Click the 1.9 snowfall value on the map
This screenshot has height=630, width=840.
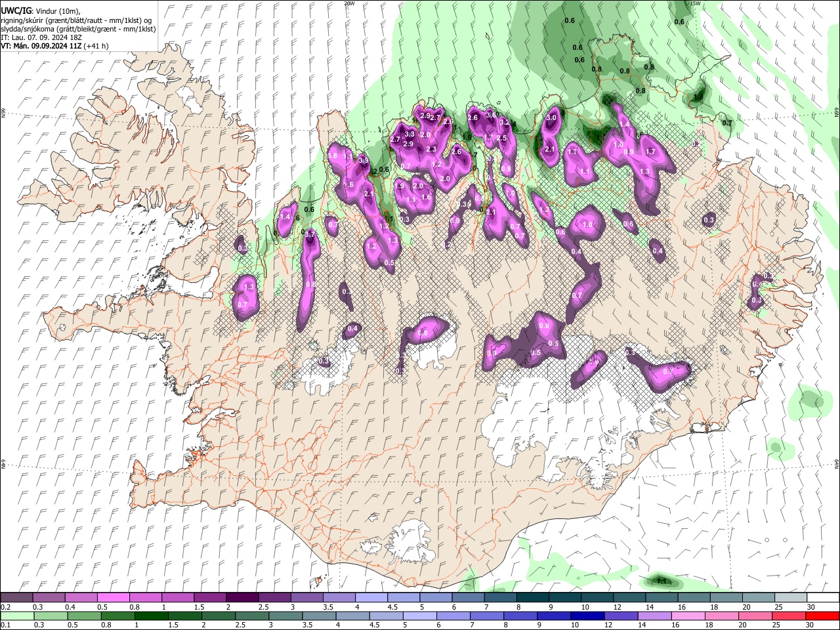(399, 186)
